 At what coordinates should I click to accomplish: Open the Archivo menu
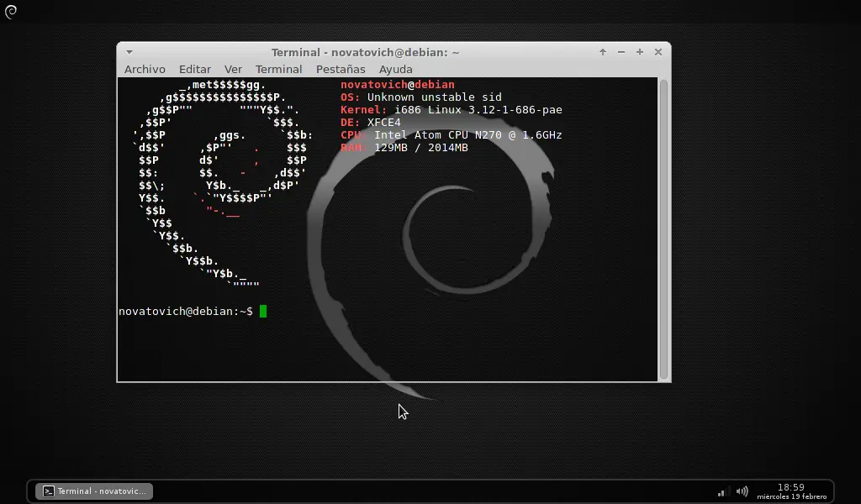pos(145,69)
